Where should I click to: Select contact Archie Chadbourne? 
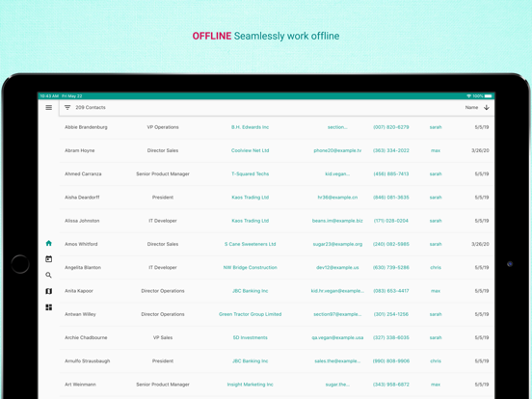86,338
